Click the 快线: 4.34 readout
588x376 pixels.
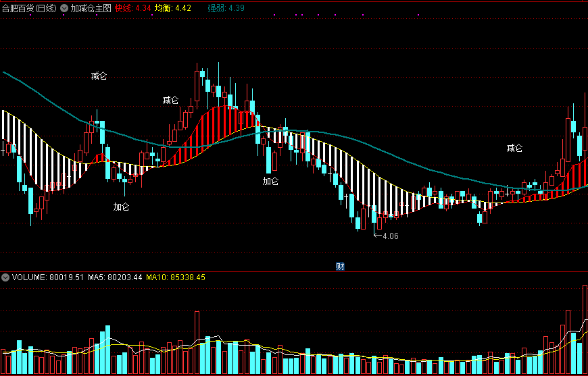133,8
